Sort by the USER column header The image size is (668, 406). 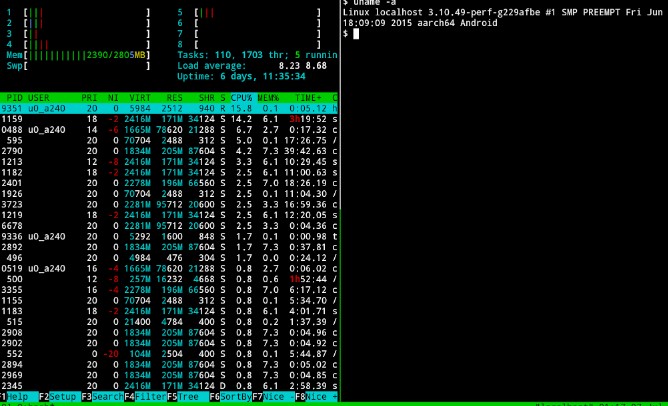click(x=42, y=98)
